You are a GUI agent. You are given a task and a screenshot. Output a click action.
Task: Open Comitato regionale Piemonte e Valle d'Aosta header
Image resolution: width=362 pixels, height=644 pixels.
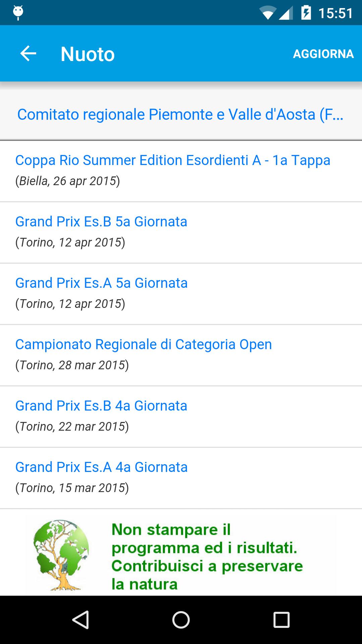[x=180, y=114]
